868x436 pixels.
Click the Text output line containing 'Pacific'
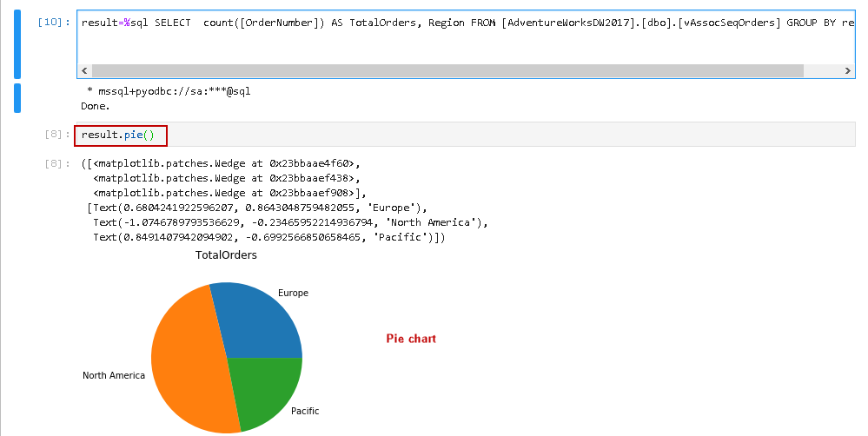coord(269,237)
